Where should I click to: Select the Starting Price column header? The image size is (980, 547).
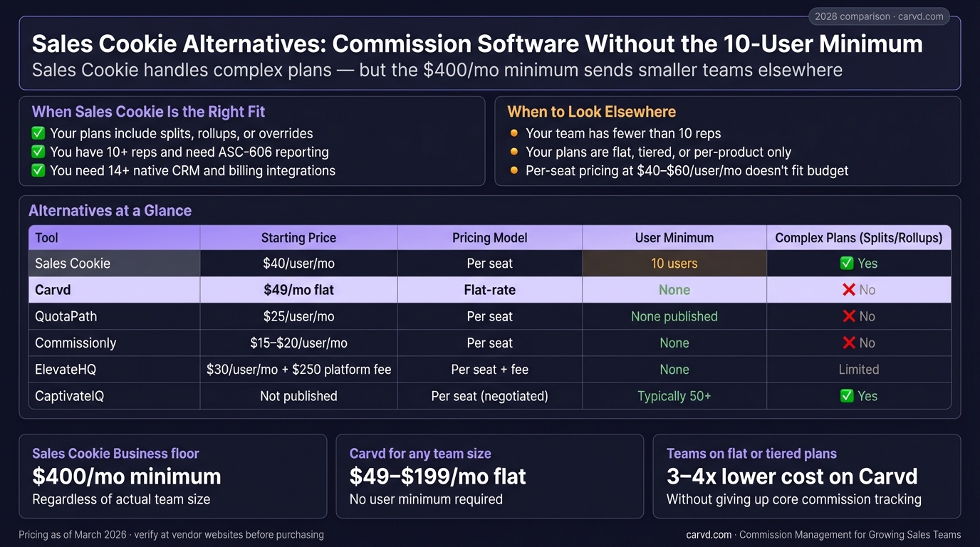pyautogui.click(x=298, y=238)
